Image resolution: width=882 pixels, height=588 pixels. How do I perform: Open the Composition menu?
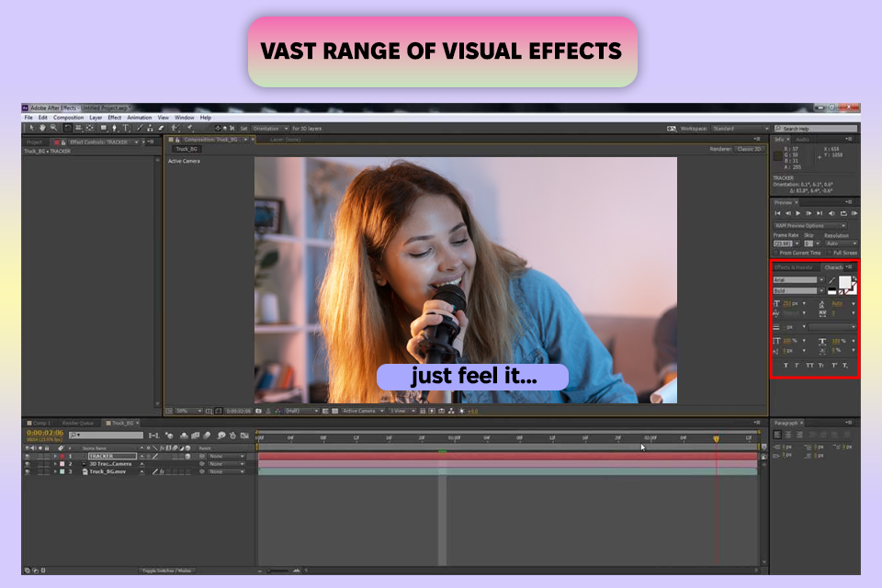(x=68, y=118)
